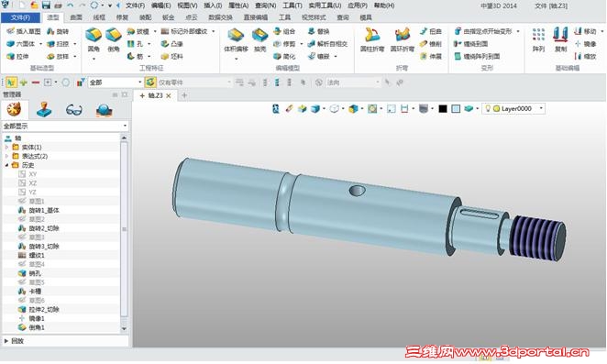Open the 圆角 dropdown arrow
The image size is (607, 364).
point(94,59)
